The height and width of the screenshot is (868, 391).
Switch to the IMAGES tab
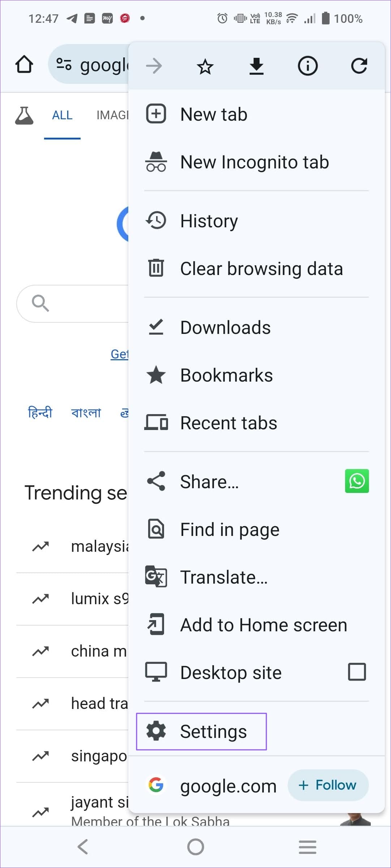[x=113, y=115]
